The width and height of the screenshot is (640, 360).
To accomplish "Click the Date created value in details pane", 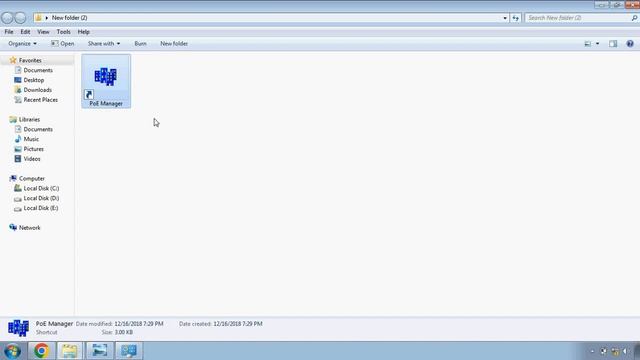I will [238, 324].
